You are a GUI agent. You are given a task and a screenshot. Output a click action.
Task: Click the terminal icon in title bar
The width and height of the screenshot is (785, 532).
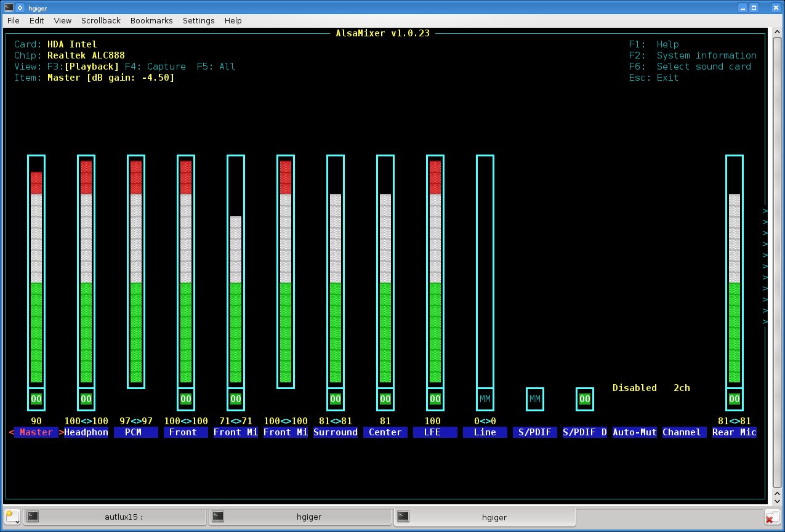click(x=8, y=7)
